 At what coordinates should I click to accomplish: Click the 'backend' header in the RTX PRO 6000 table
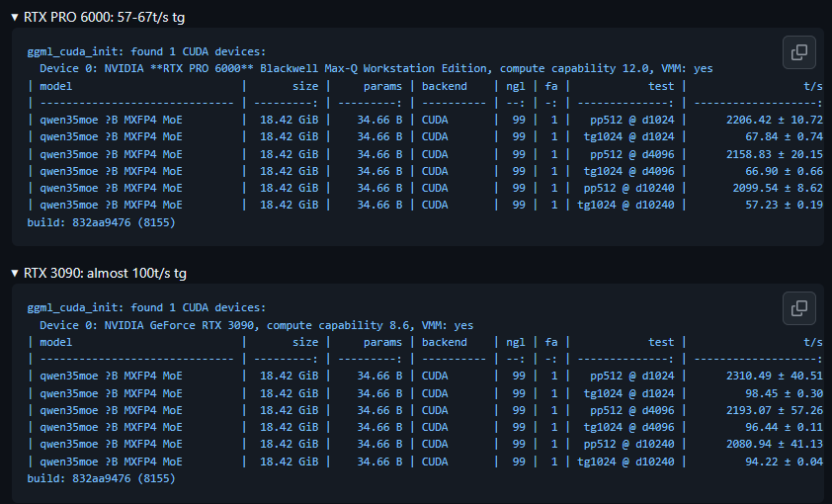coord(444,87)
